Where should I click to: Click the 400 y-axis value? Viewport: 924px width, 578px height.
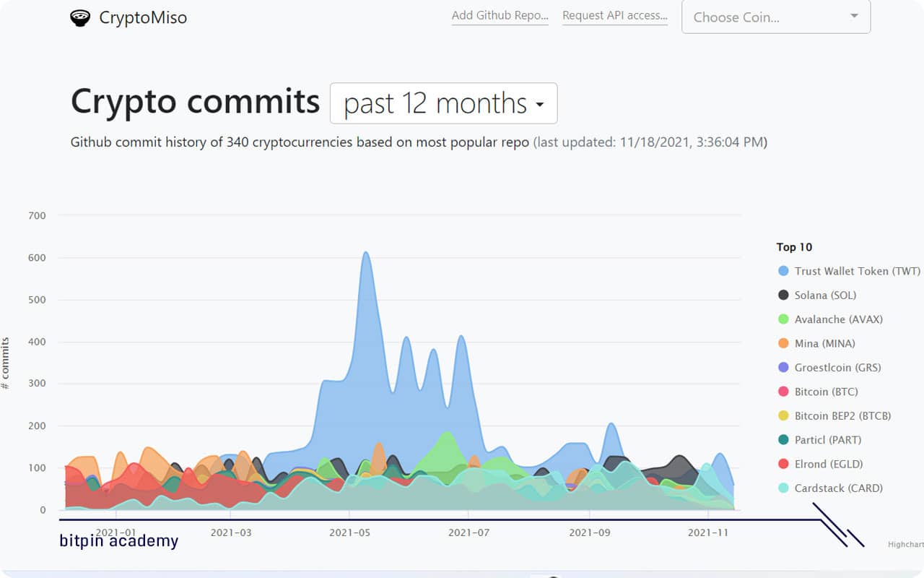pyautogui.click(x=37, y=342)
